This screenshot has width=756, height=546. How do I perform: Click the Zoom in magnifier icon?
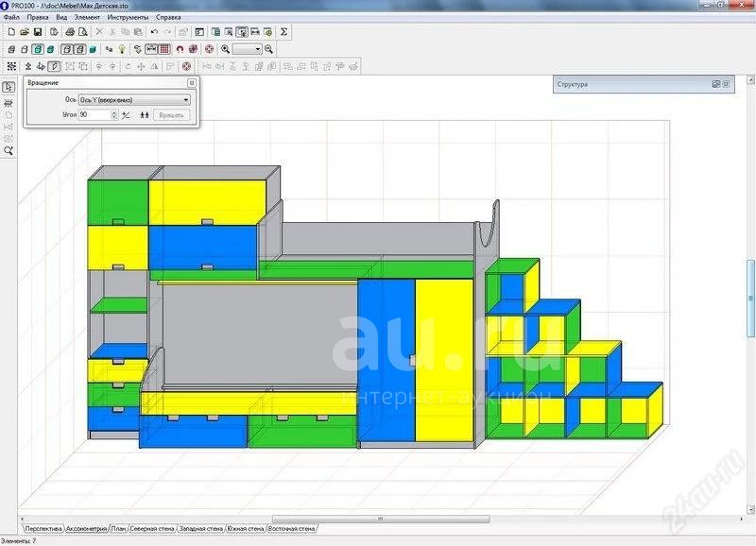pos(225,49)
